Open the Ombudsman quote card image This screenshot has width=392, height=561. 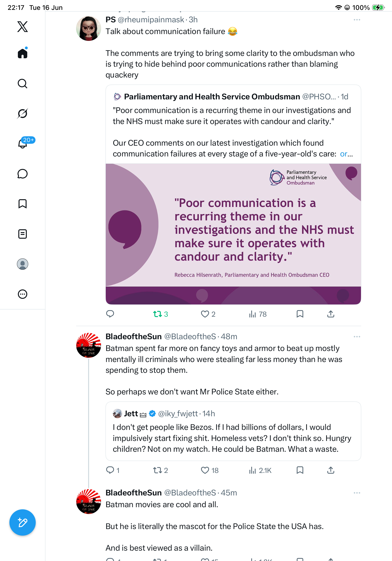point(233,234)
